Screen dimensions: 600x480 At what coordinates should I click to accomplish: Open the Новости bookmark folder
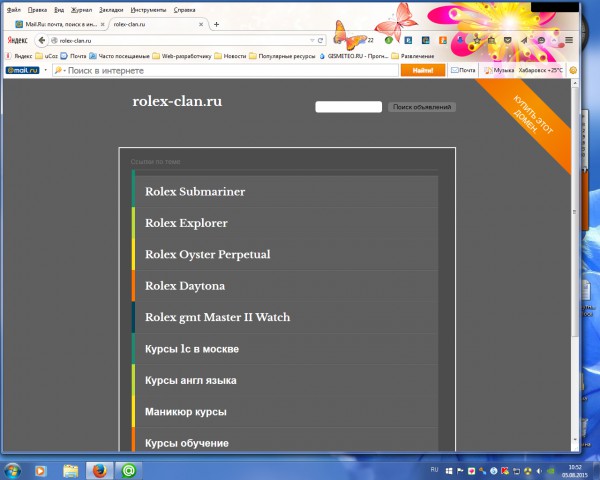click(x=230, y=56)
